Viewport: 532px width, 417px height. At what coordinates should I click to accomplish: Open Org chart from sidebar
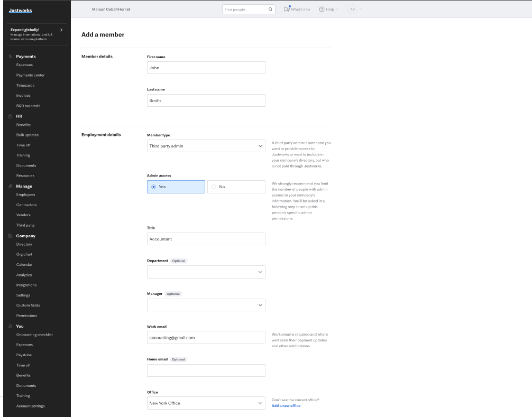[25, 255]
